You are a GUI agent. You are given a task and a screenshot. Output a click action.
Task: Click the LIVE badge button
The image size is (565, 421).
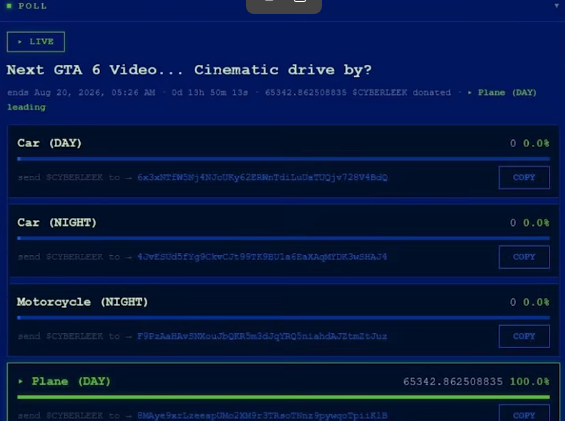coord(36,42)
